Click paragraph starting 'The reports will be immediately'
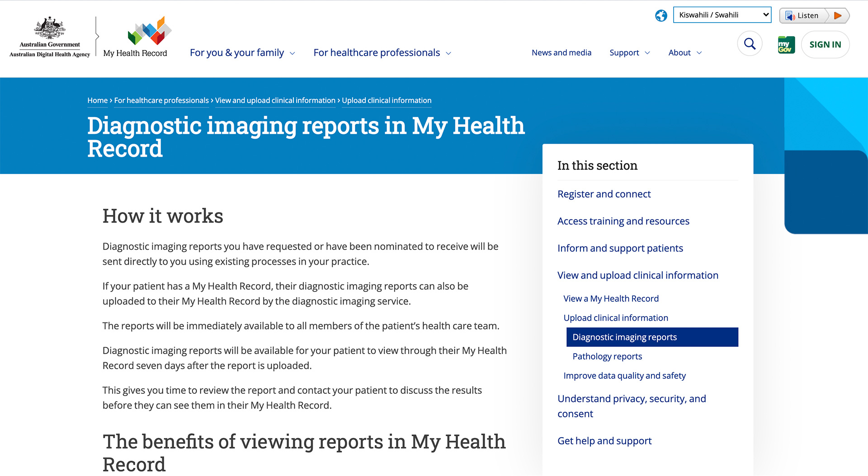 (301, 326)
